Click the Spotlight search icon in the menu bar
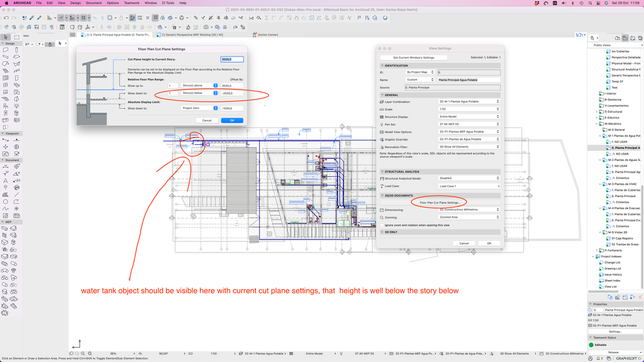This screenshot has width=644, height=362. pyautogui.click(x=590, y=3)
